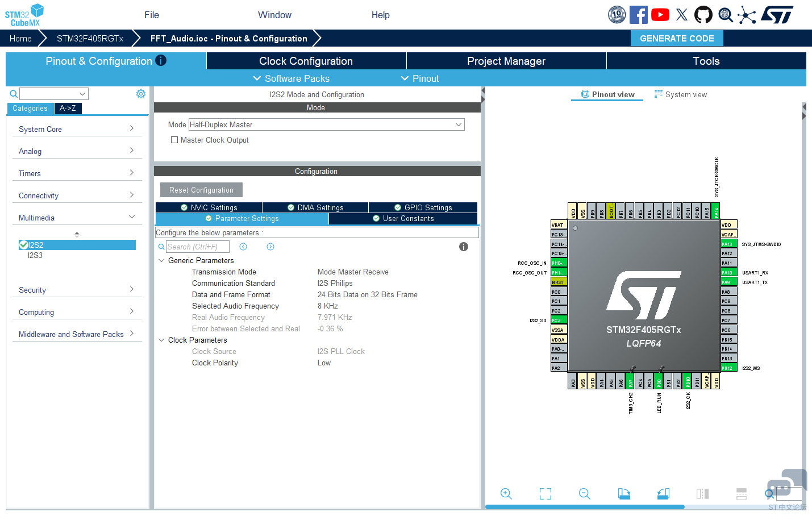Open the ST Facebook page icon
Image resolution: width=812 pixels, height=516 pixels.
tap(638, 15)
